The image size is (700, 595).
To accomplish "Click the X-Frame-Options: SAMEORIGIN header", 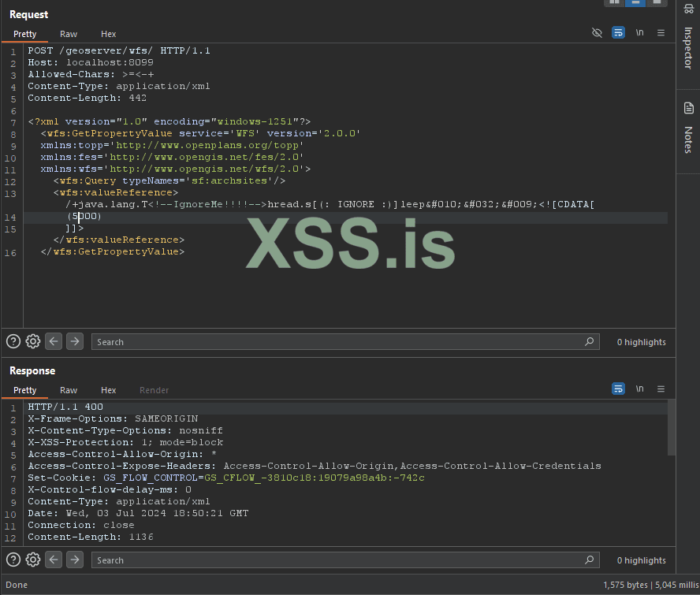I will click(113, 418).
